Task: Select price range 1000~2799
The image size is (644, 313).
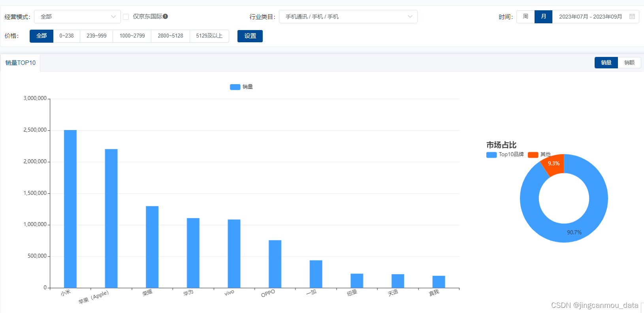Action: (x=132, y=36)
